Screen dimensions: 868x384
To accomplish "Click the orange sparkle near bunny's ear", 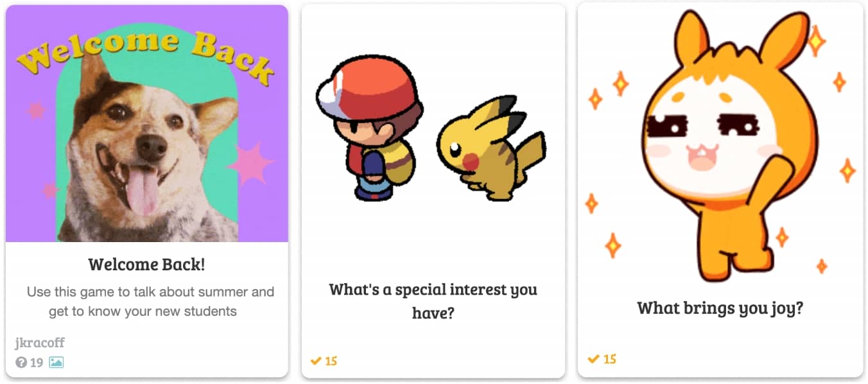I will 817,42.
